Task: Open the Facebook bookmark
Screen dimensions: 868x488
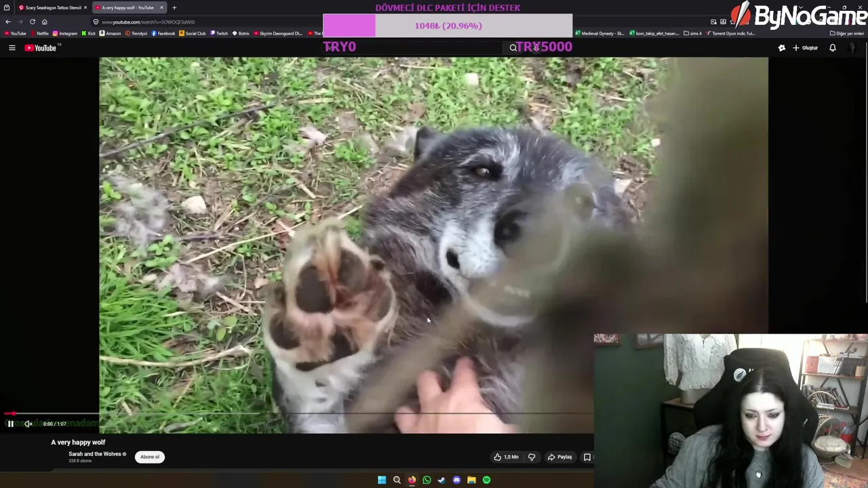Action: (x=163, y=33)
